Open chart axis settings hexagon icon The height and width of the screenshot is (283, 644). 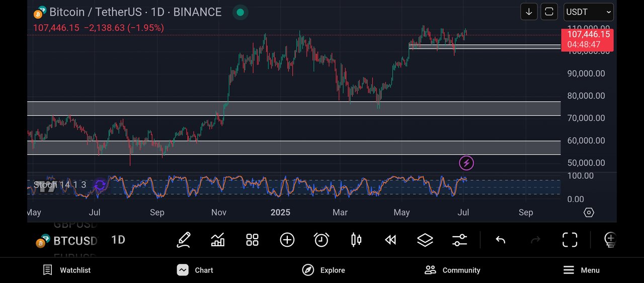589,213
